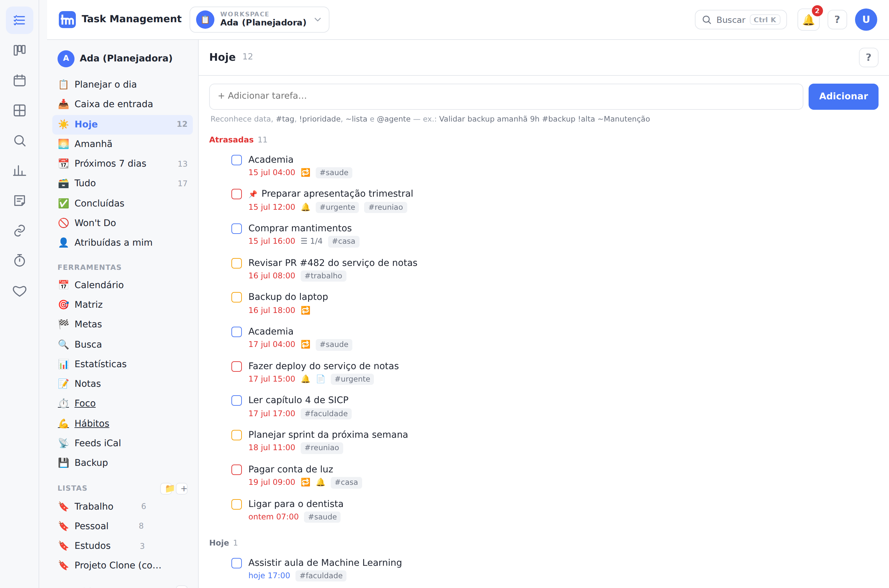Click the help question mark in top bar

tap(837, 20)
